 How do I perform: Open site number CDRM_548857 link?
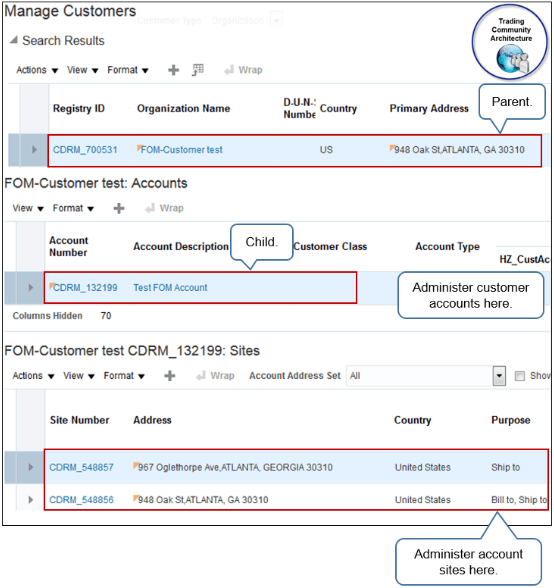tap(81, 468)
